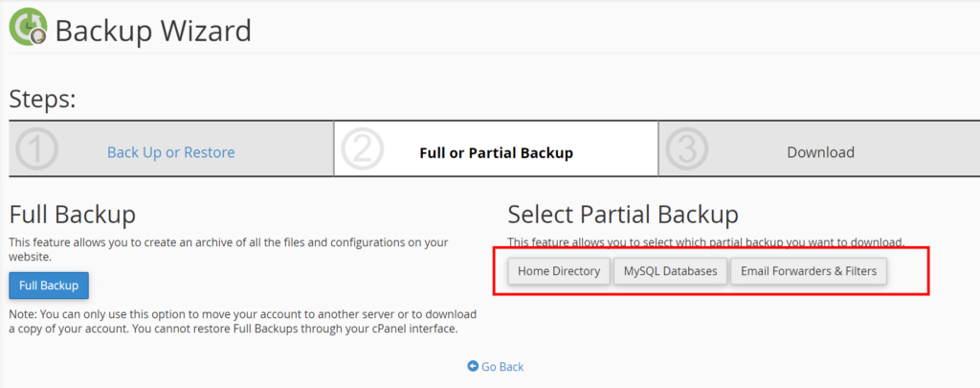This screenshot has width=980, height=388.
Task: Click the large "Full Backup" section heading
Action: click(73, 214)
